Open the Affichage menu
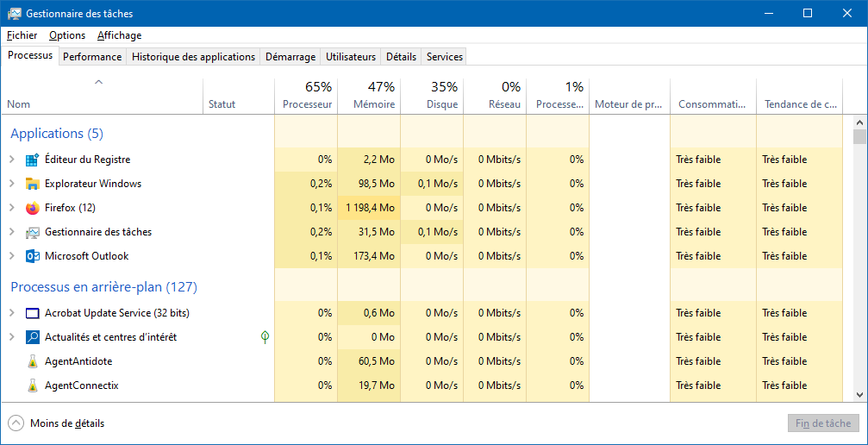Viewport: 868px width, 445px height. [x=120, y=35]
